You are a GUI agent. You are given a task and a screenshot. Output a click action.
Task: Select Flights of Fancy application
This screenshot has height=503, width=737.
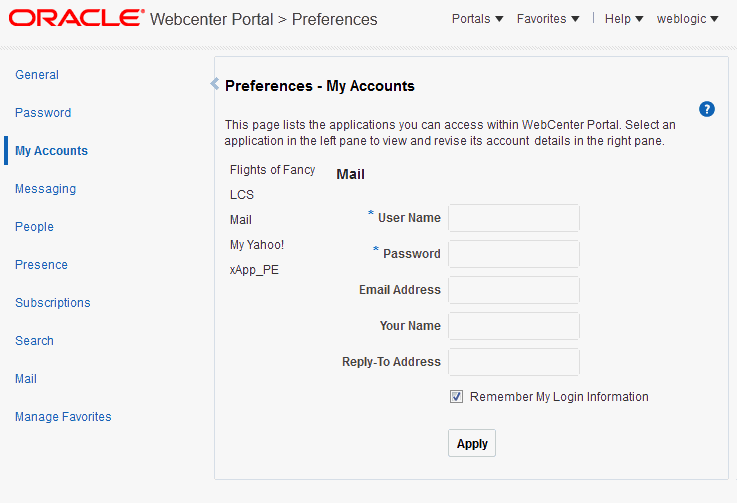point(272,170)
